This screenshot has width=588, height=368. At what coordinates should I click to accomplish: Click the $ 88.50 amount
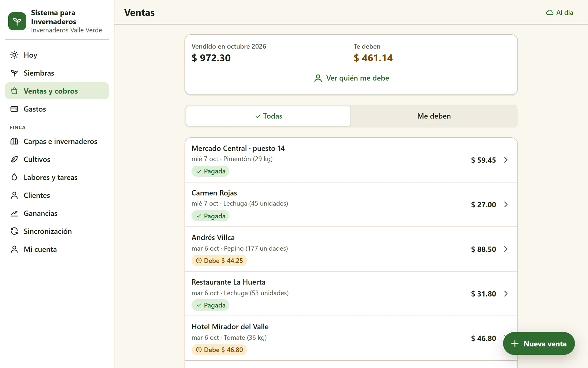coord(483,249)
